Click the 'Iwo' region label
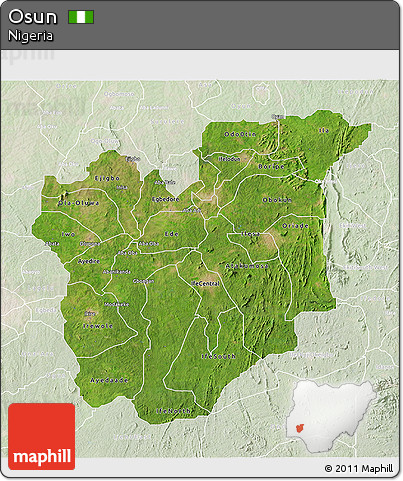 [68, 234]
